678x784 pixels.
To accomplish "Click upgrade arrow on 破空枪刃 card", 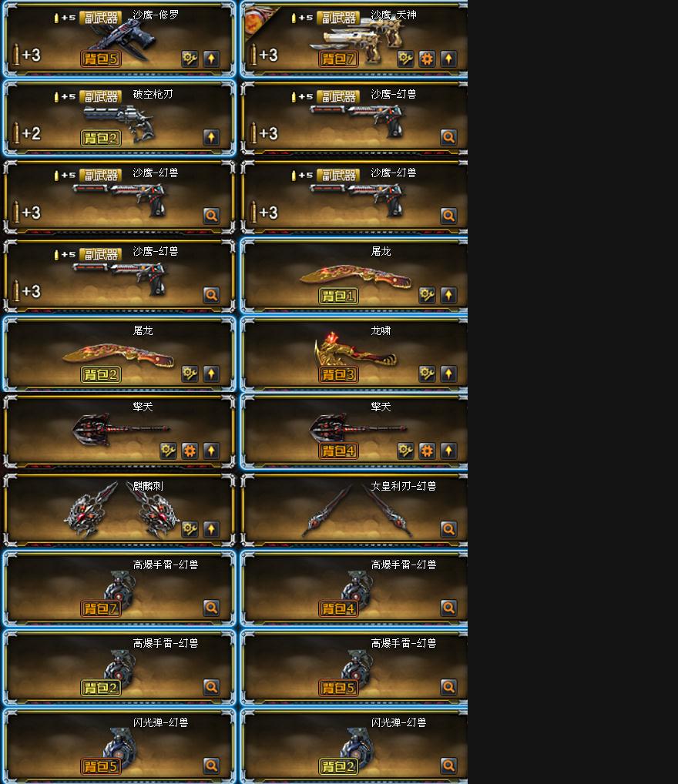I will coord(212,138).
